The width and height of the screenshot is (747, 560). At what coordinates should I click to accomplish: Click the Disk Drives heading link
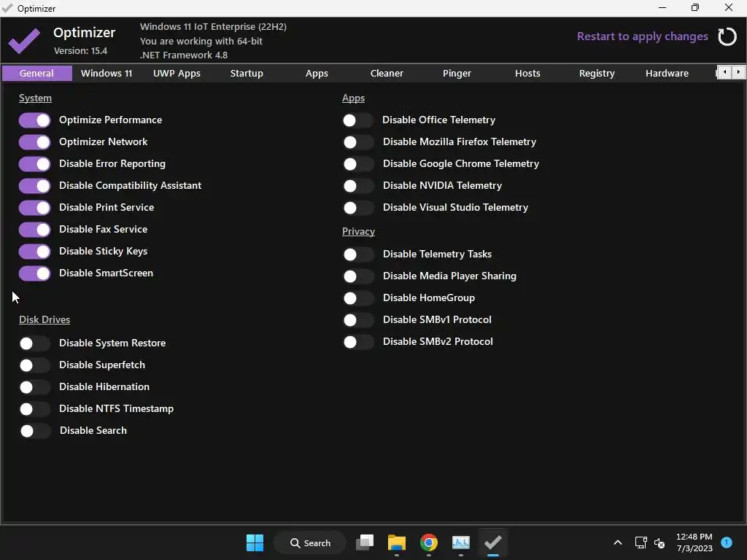(x=44, y=319)
